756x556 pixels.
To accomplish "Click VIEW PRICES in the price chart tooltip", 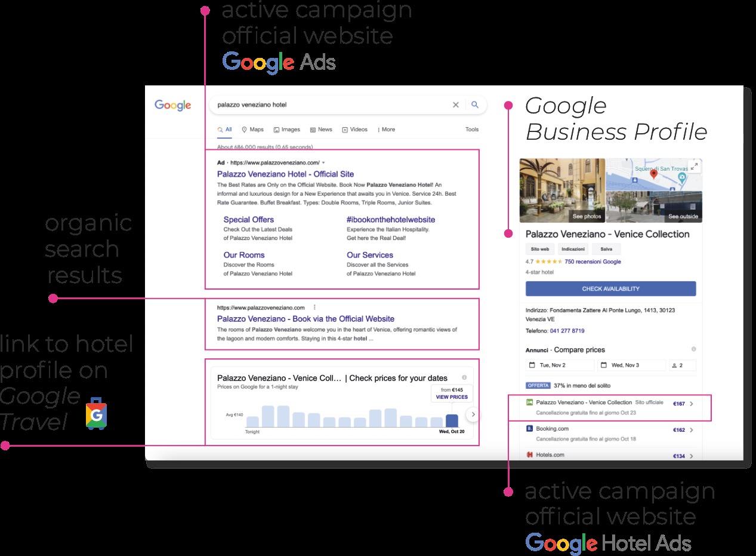I will coord(452,397).
